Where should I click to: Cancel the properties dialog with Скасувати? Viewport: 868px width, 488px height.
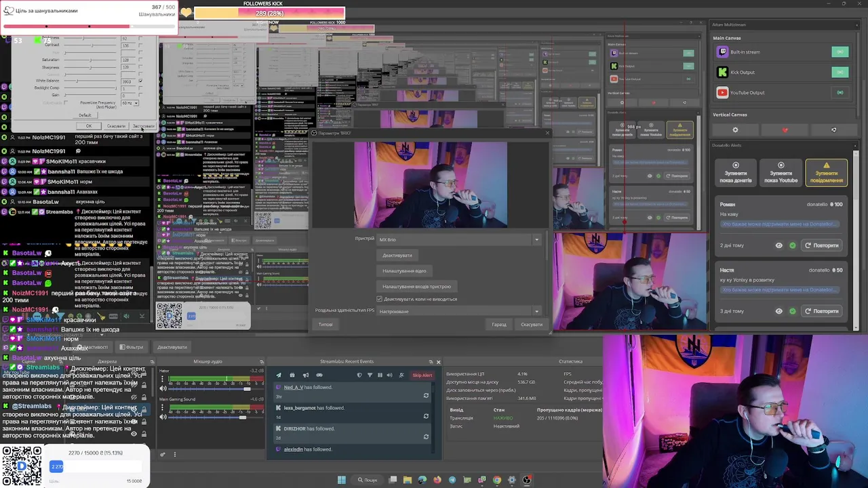point(532,325)
